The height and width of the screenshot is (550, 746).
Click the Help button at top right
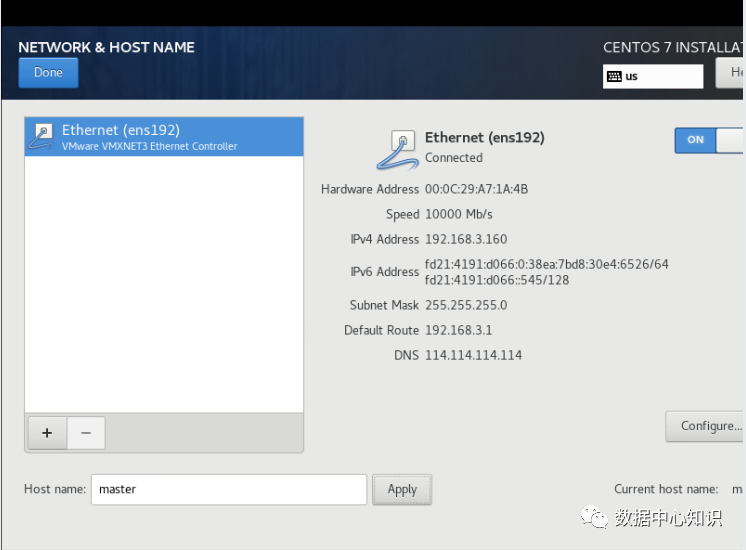(730, 72)
